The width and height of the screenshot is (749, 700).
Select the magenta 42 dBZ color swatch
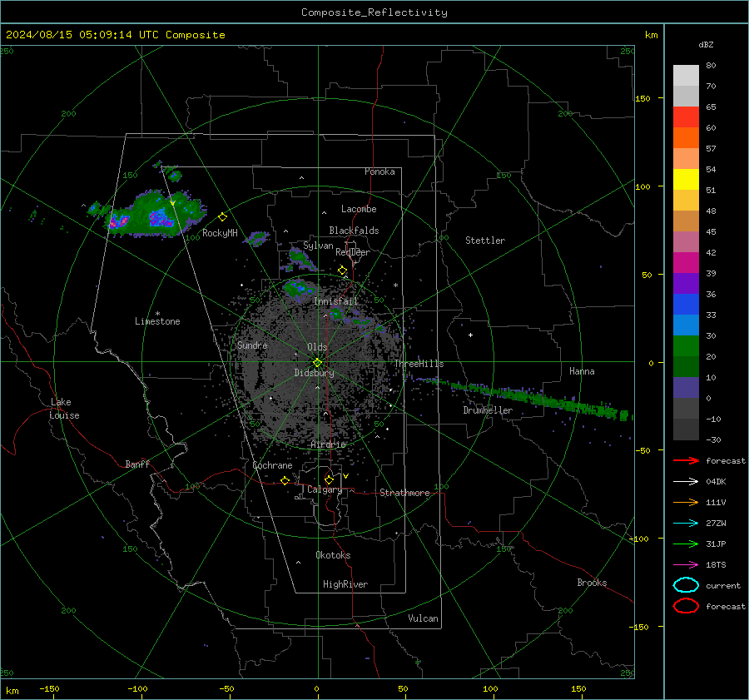click(x=686, y=262)
